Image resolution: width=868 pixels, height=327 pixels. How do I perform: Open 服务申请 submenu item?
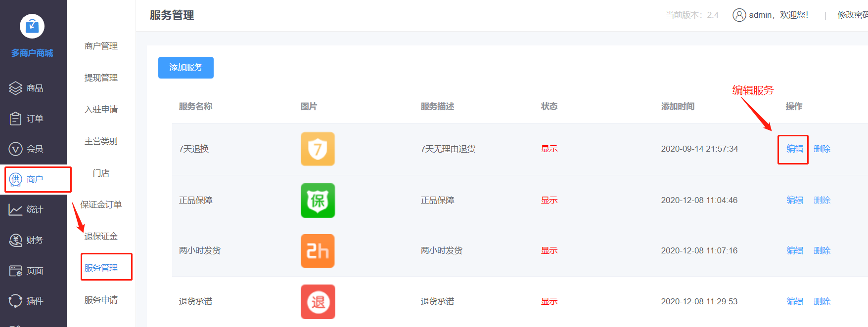click(x=101, y=300)
